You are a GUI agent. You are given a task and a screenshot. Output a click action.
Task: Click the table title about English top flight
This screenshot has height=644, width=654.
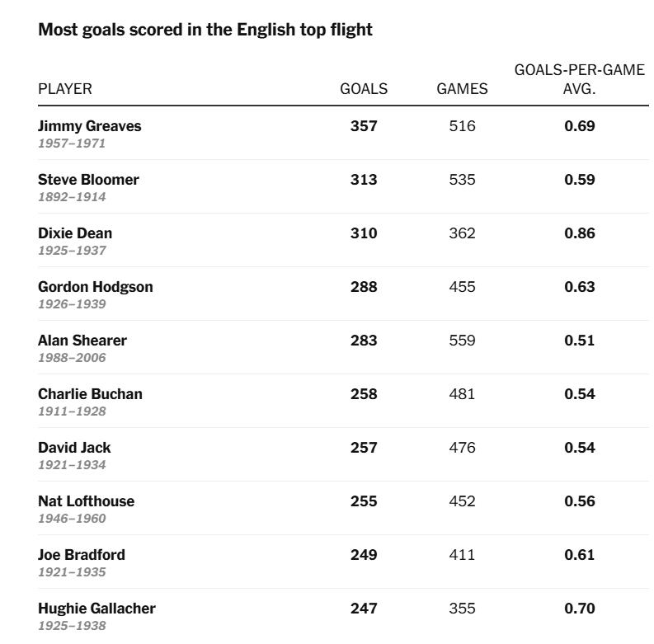point(205,30)
